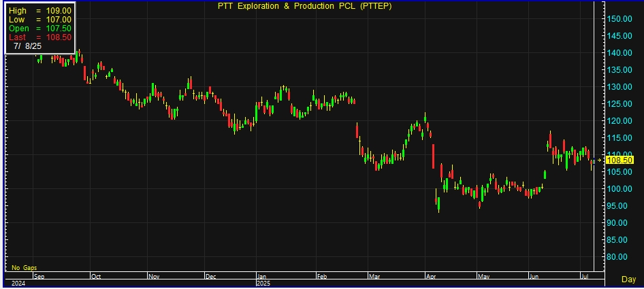Click the No Gaps label
Image resolution: width=644 pixels, height=289 pixels.
click(x=25, y=268)
